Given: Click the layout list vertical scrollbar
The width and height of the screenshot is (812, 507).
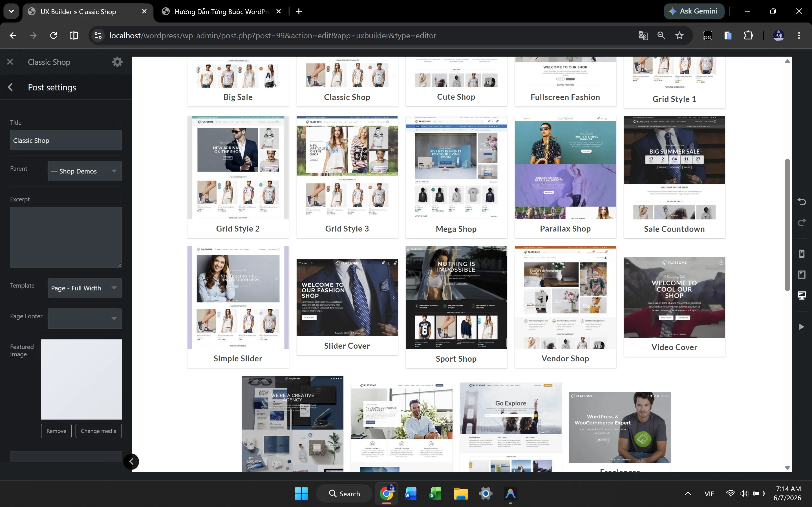Looking at the screenshot, I should 787,225.
